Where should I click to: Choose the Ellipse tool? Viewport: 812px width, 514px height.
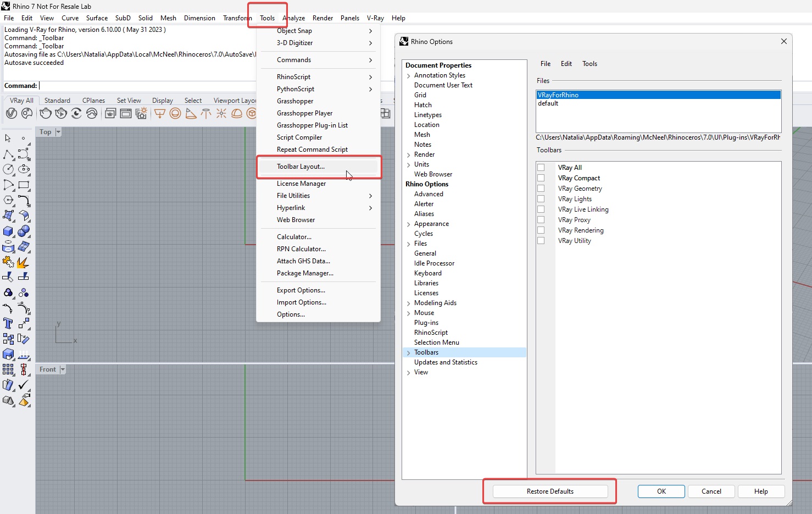(24, 169)
